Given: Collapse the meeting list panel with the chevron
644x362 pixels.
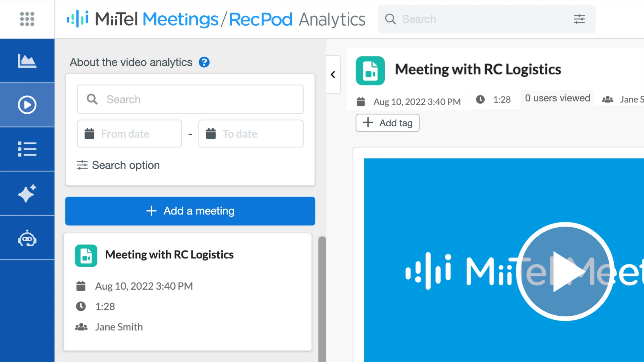Looking at the screenshot, I should point(333,74).
